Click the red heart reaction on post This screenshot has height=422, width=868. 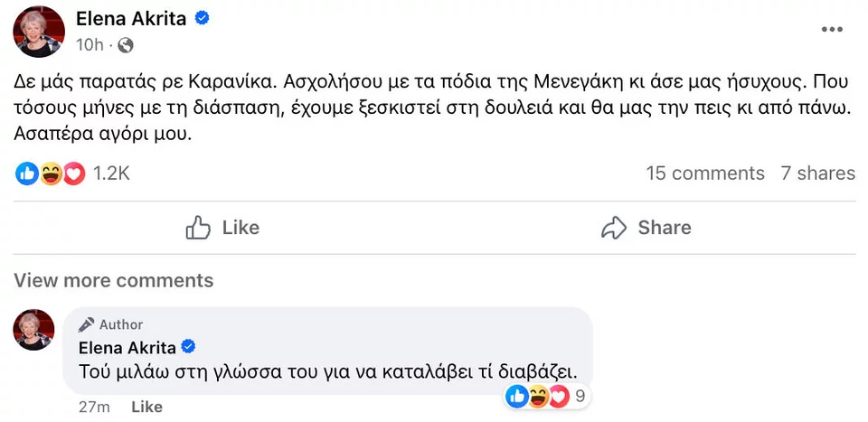[x=73, y=173]
